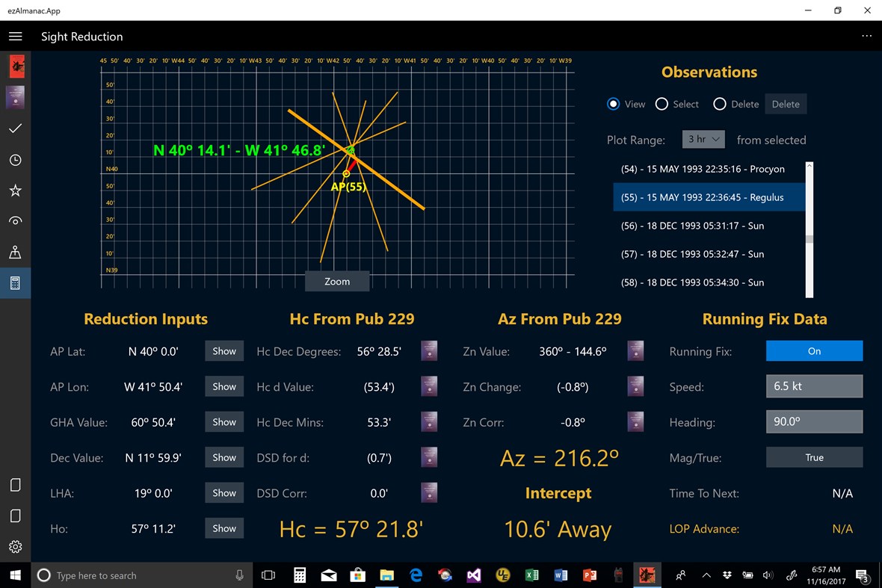The height and width of the screenshot is (588, 882).
Task: Select the Regulus observation in the list
Action: pyautogui.click(x=708, y=197)
